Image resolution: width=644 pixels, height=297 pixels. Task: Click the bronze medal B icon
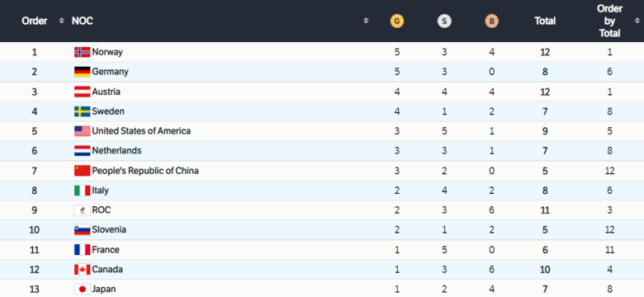coord(491,21)
